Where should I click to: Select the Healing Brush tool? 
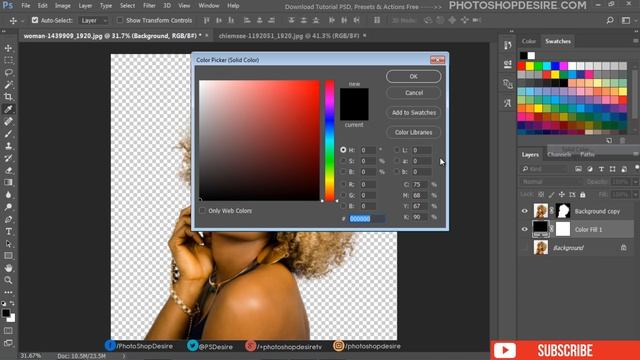click(x=8, y=121)
